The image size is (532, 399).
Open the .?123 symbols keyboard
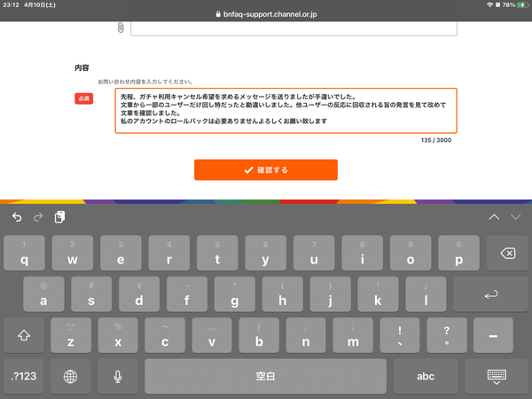coord(24,376)
